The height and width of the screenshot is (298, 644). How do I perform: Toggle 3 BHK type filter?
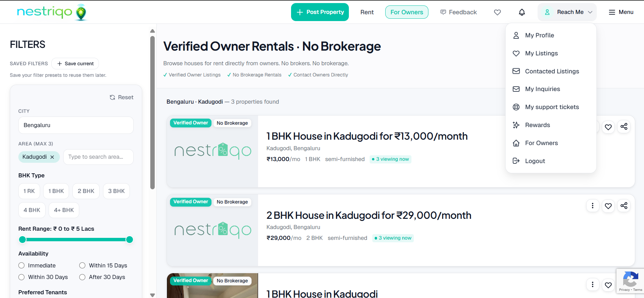pos(116,191)
